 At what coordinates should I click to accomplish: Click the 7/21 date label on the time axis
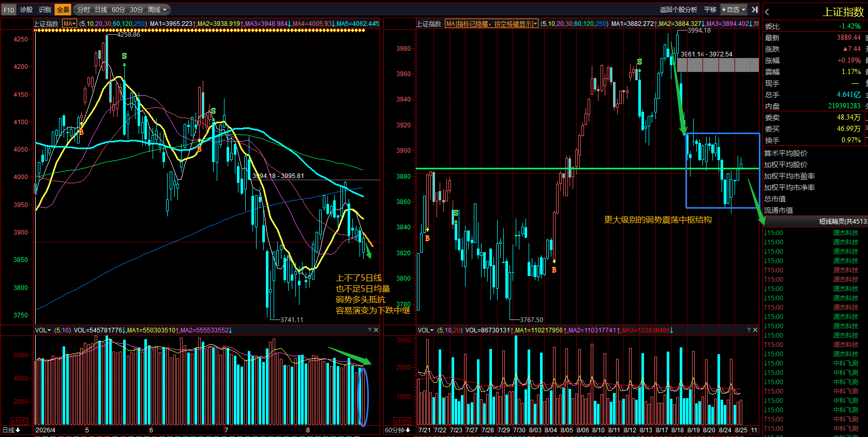425,430
